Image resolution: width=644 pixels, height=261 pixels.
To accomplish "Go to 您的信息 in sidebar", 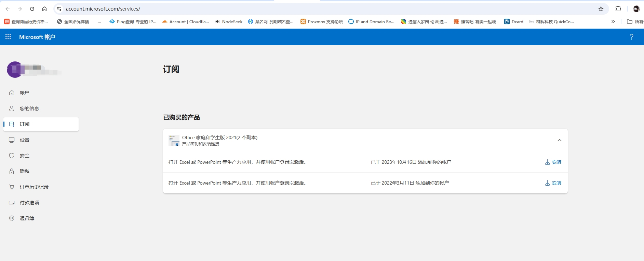I will click(29, 108).
